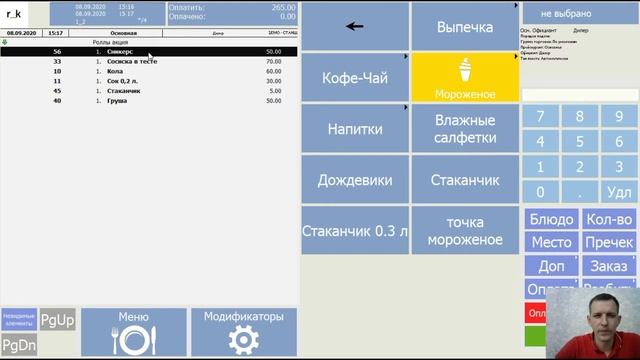This screenshot has height=360, width=640.
Task: Open the Меню plate and cutlery button
Action: 134,332
